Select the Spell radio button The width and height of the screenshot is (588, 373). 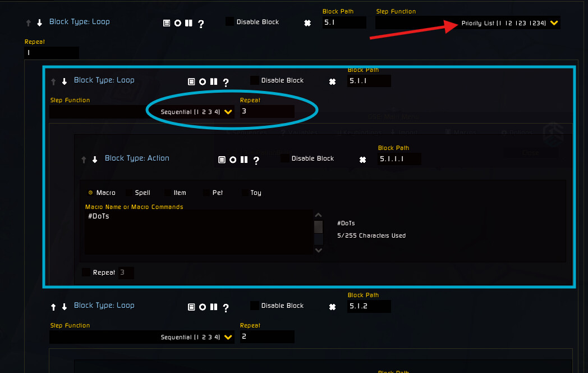[x=129, y=192]
